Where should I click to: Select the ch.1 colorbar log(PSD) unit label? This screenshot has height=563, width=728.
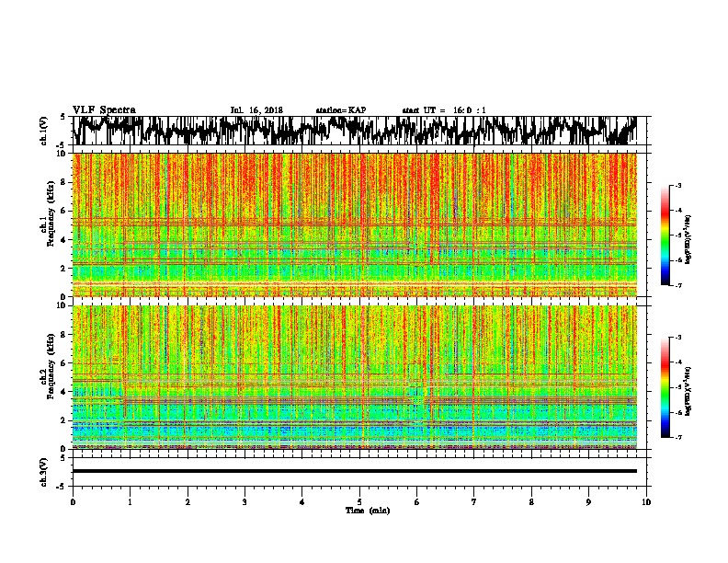[x=688, y=239]
